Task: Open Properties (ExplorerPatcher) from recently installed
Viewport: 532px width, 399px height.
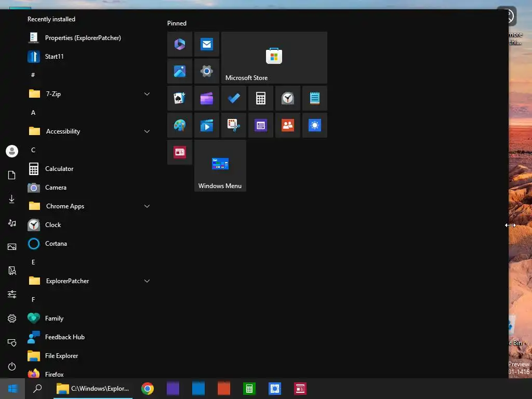Action: click(x=90, y=37)
